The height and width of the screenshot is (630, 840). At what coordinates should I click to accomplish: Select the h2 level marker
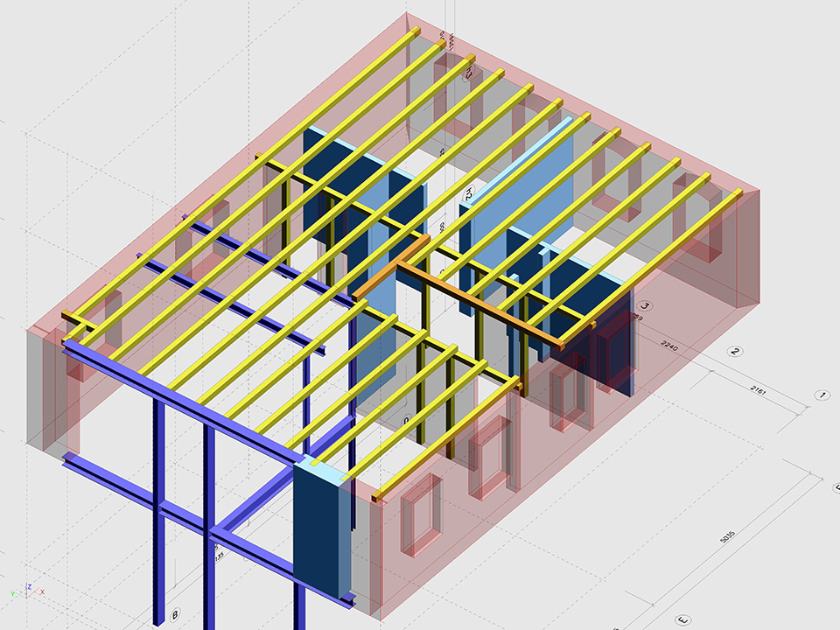tap(468, 192)
